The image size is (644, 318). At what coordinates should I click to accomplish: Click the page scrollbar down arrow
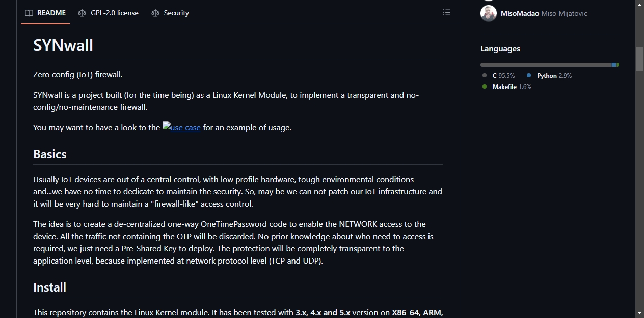(639, 313)
